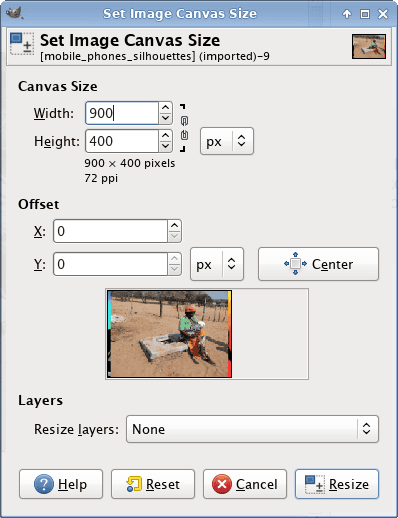Focus the Offset Y input field
The width and height of the screenshot is (398, 518).
pos(110,264)
